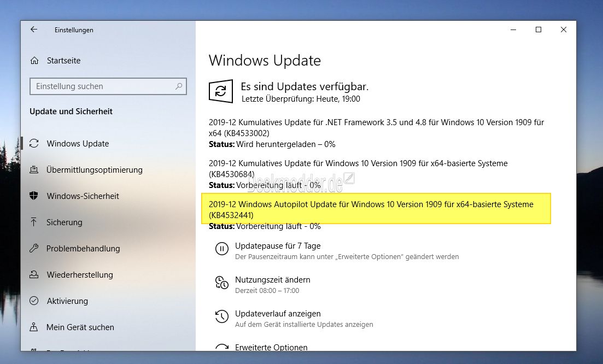Click the 'Update und Sicherheit' section heading

71,111
